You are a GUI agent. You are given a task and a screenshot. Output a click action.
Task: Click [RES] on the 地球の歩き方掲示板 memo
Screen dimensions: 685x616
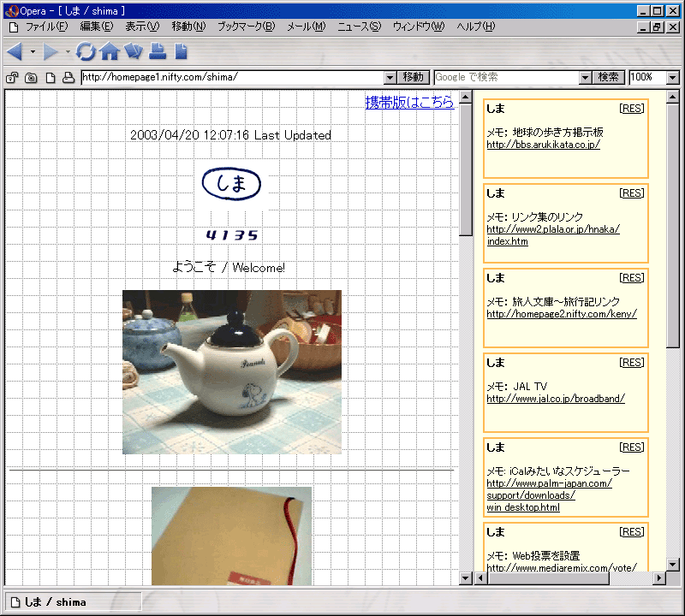[632, 109]
